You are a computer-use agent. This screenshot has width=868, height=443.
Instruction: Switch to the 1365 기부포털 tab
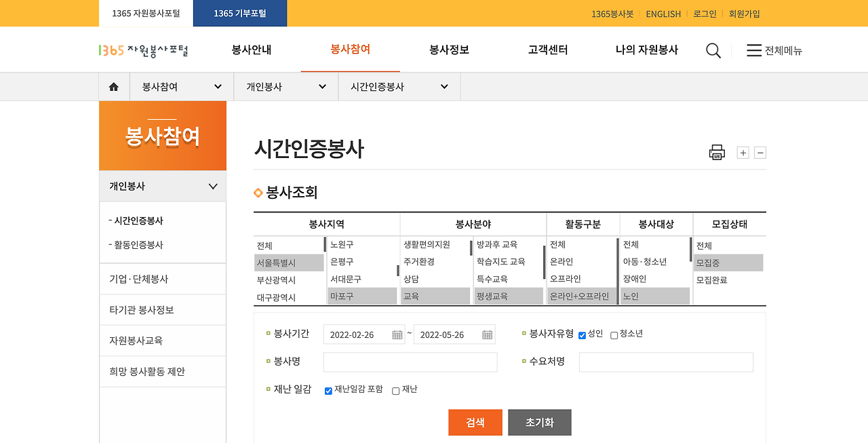(239, 13)
